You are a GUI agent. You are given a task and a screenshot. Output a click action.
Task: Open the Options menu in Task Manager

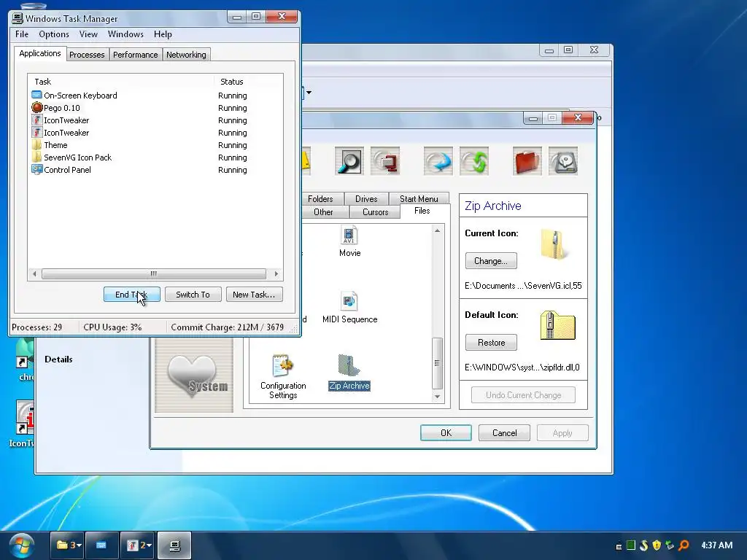click(54, 34)
